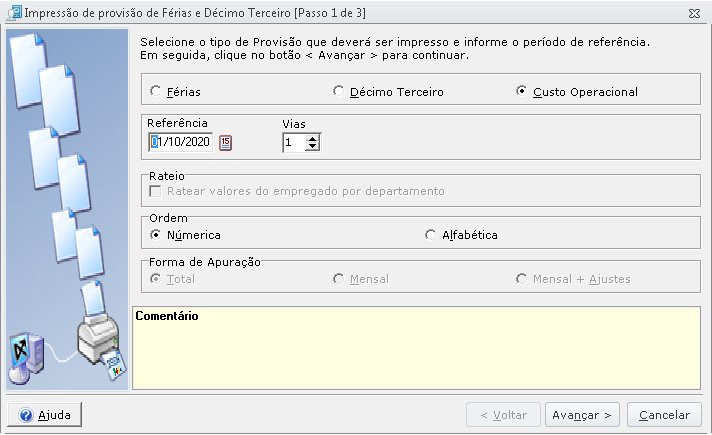Click the Avançar button
Viewport: 712px width, 435px height.
click(x=582, y=415)
